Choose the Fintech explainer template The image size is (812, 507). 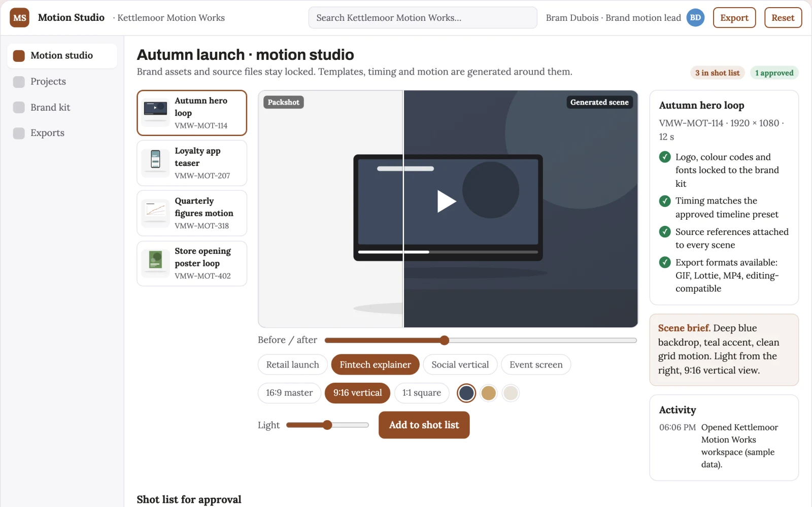point(375,365)
